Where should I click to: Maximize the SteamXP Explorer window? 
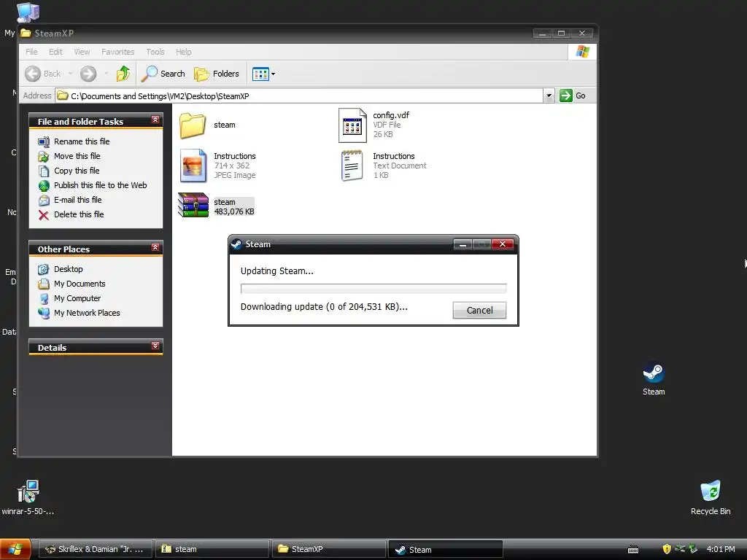point(561,34)
